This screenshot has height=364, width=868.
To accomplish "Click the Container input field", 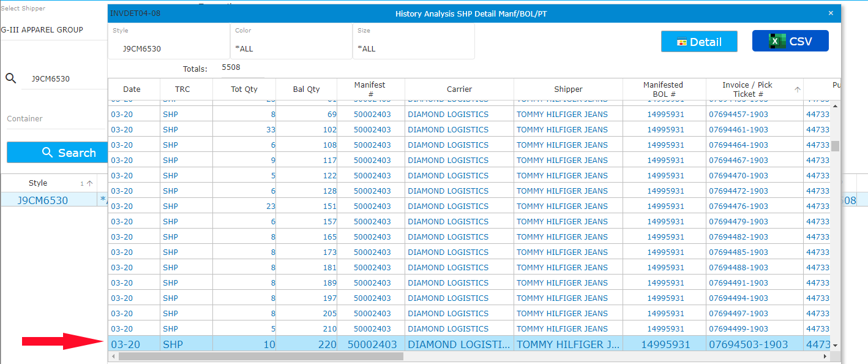I will 56,119.
